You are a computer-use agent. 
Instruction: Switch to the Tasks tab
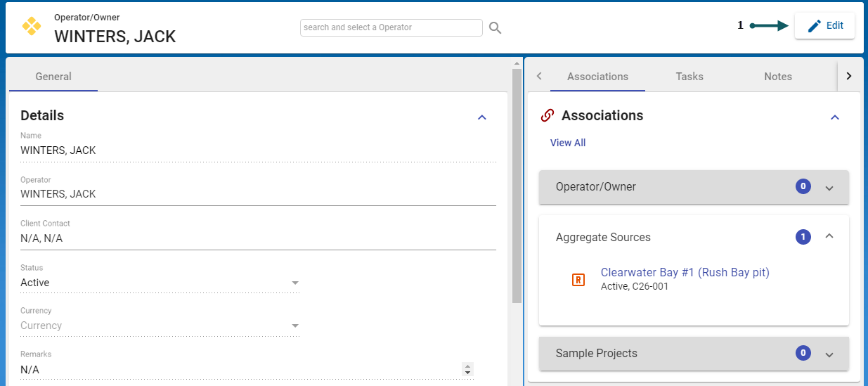coord(689,77)
